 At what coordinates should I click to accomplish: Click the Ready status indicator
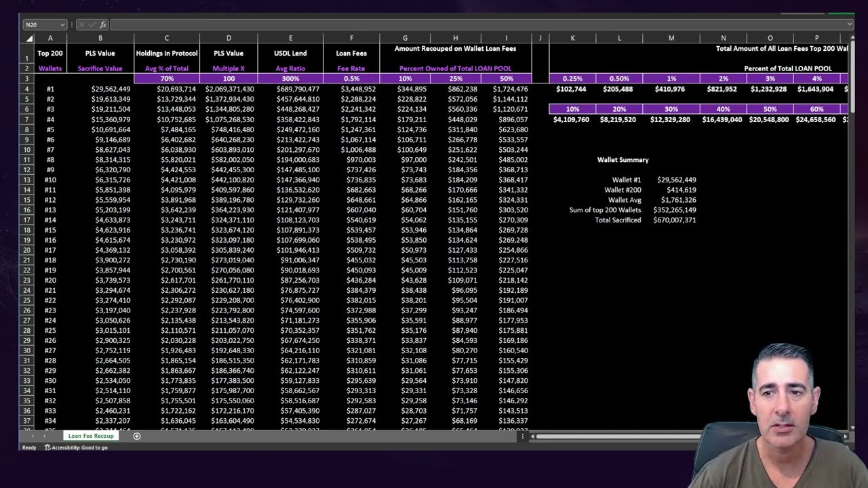pos(29,447)
